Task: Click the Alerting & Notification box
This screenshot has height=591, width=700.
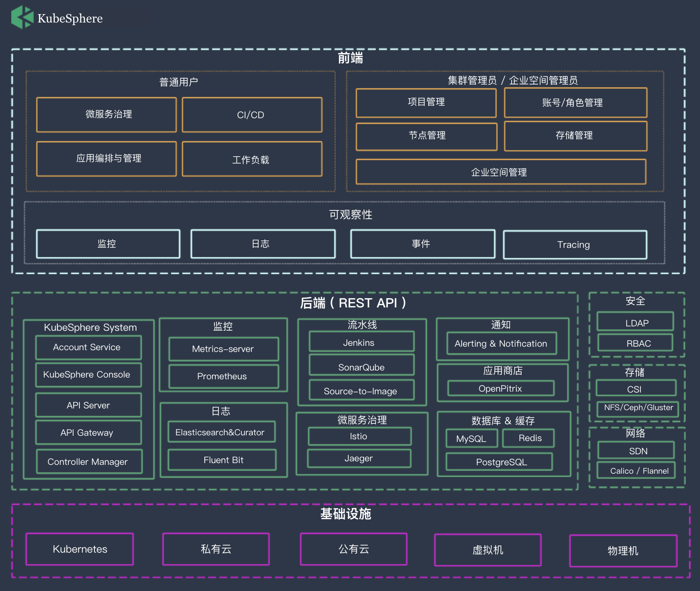Action: (x=501, y=344)
